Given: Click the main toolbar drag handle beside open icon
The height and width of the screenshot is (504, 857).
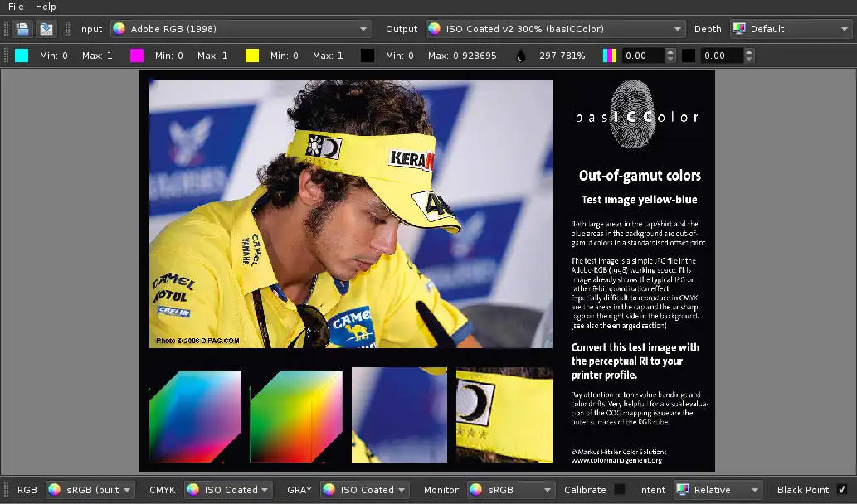Looking at the screenshot, I should coord(7,29).
